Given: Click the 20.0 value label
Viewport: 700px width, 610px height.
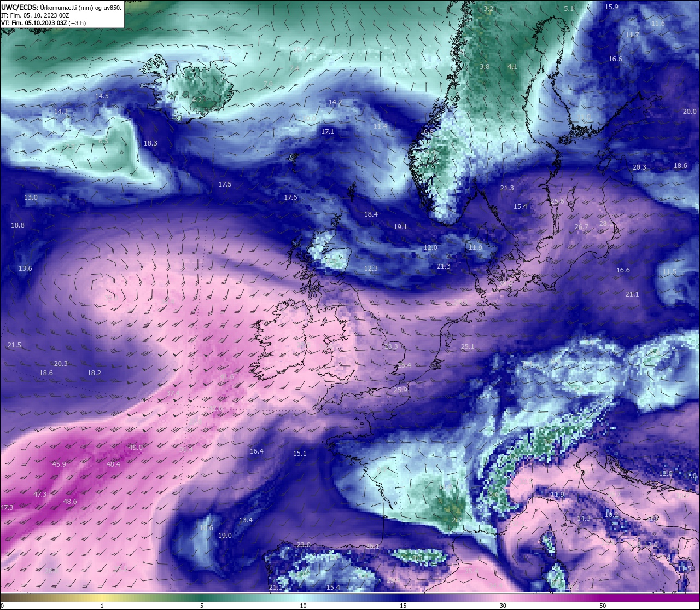Looking at the screenshot, I should tap(690, 112).
